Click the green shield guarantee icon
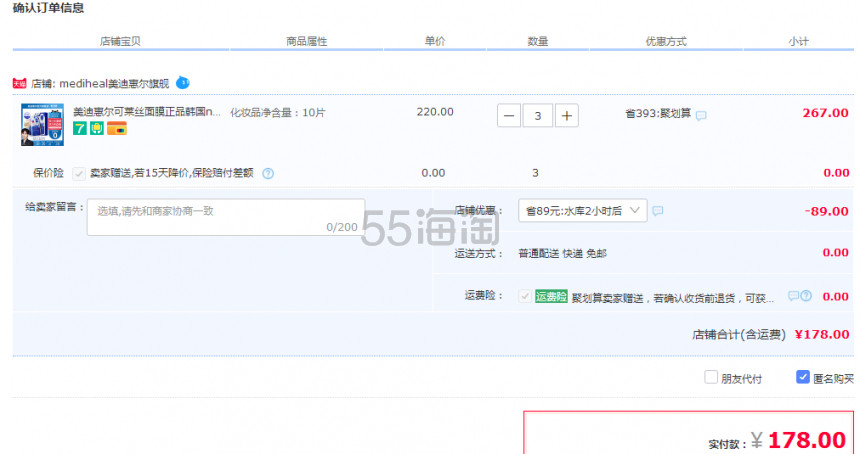This screenshot has width=860, height=454. pyautogui.click(x=97, y=128)
